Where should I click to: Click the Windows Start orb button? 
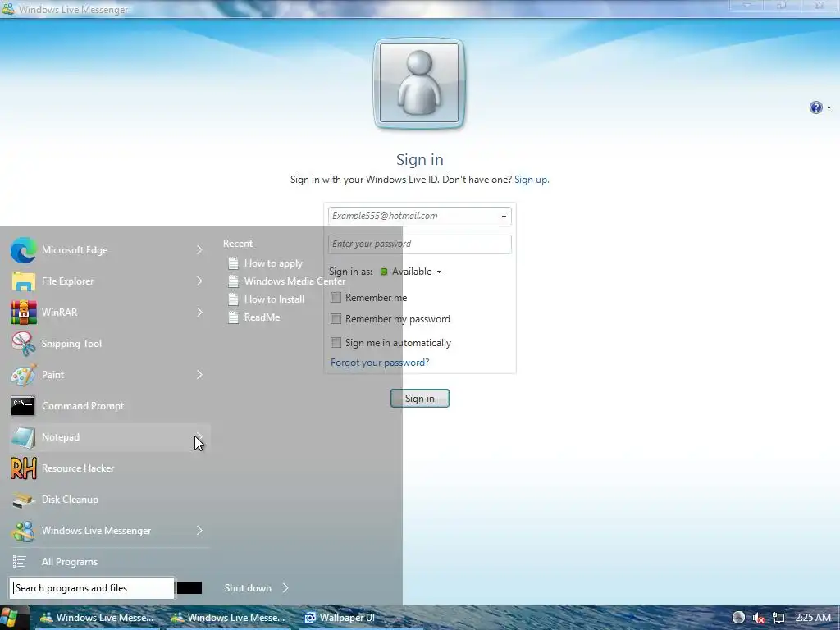tap(10, 618)
